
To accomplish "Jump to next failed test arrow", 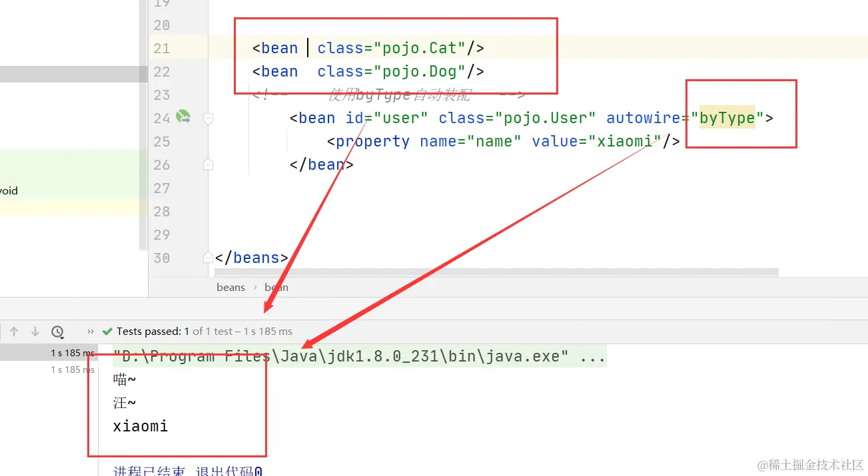I will tap(35, 331).
